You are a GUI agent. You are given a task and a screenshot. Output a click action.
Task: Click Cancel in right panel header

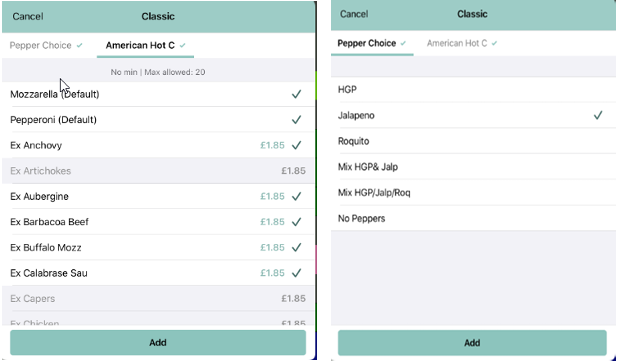coord(354,14)
